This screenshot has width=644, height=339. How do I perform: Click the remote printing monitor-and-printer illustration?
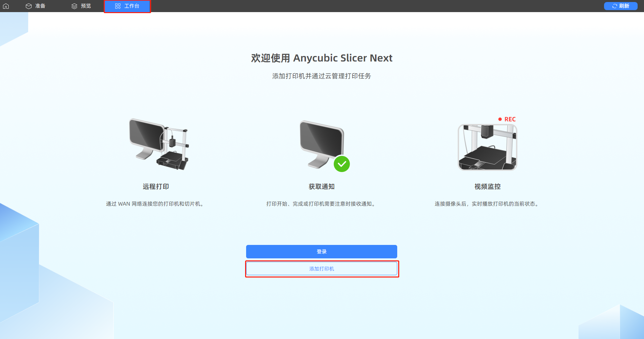159,144
